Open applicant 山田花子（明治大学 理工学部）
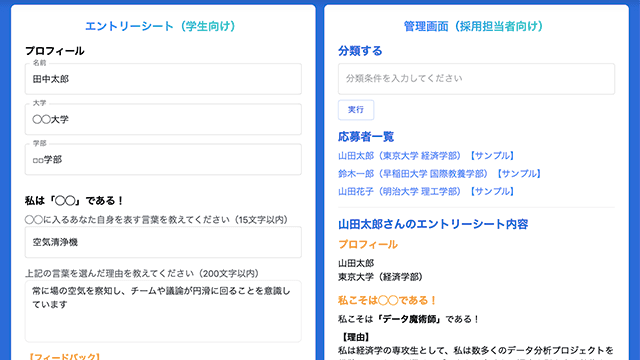This screenshot has height=360, width=640. tap(426, 191)
